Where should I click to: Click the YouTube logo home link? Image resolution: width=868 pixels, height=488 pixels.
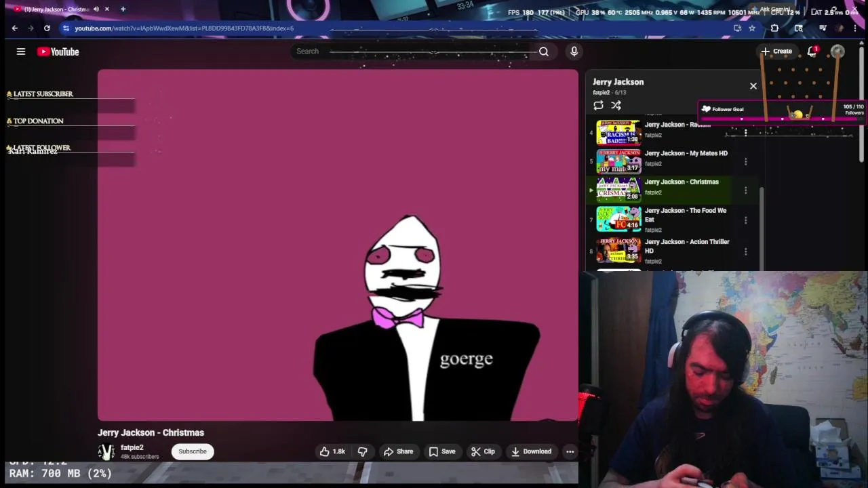pos(58,52)
